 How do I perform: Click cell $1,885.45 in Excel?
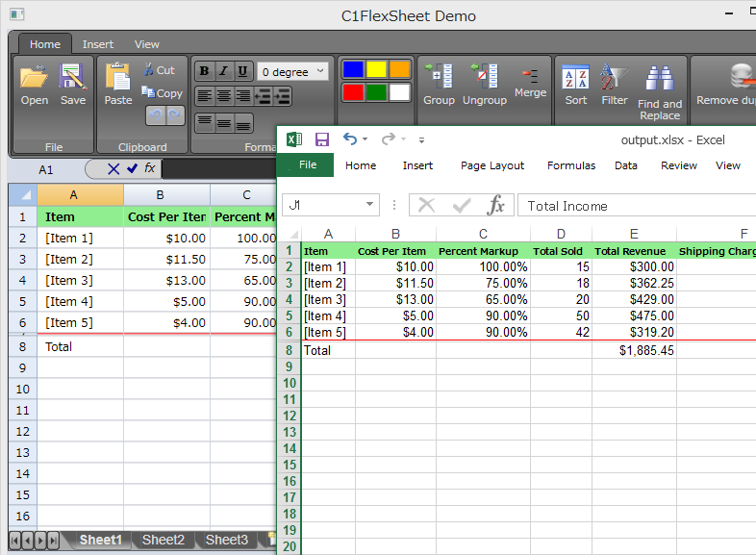(634, 350)
